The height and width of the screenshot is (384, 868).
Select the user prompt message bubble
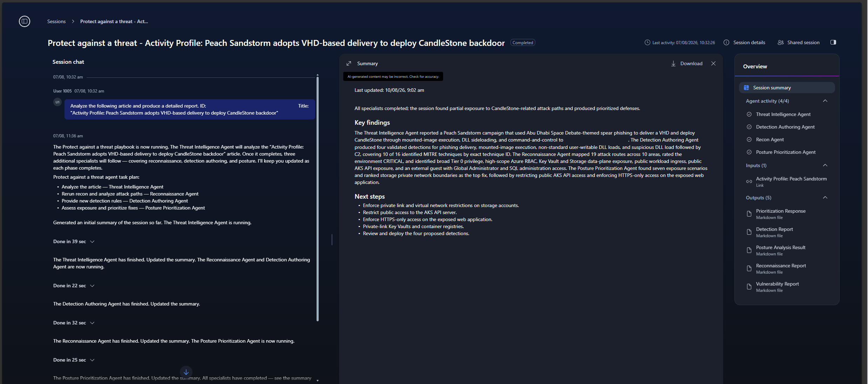[190, 109]
